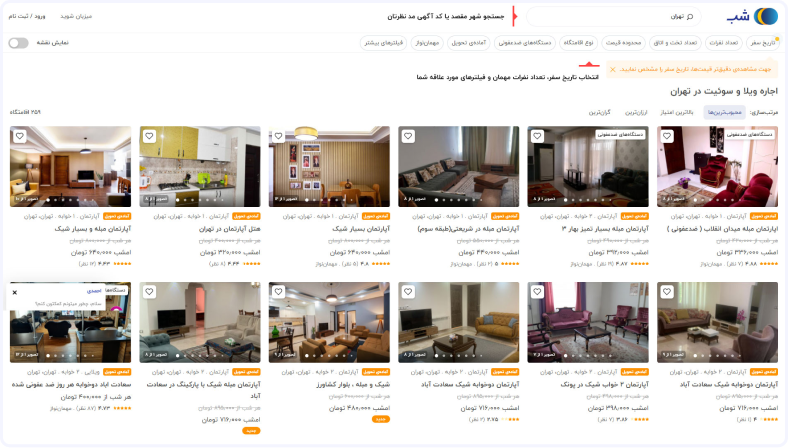Click heart icon on 'هتل آپارتمان در تهران' card

(x=149, y=136)
